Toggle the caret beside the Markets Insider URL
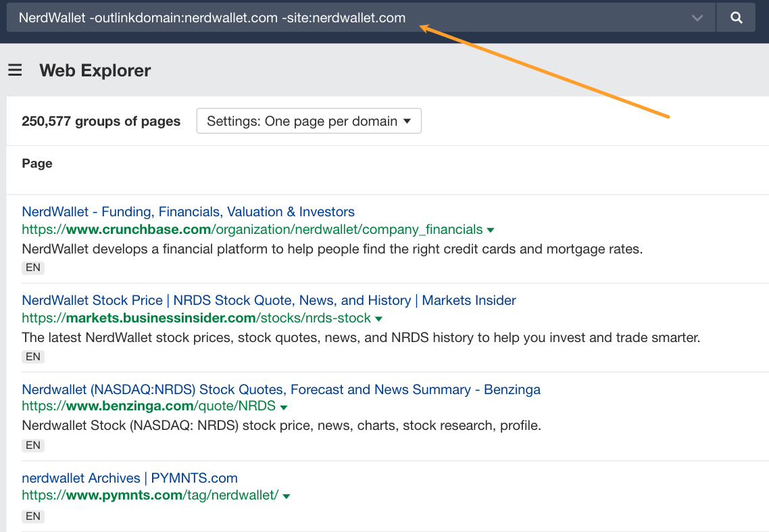Screen dimensions: 769x532 (378, 318)
